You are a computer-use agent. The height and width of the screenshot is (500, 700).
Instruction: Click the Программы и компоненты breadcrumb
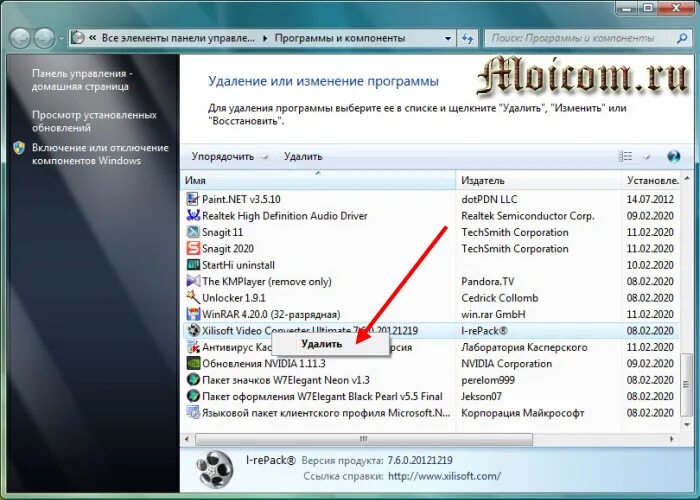tap(340, 38)
